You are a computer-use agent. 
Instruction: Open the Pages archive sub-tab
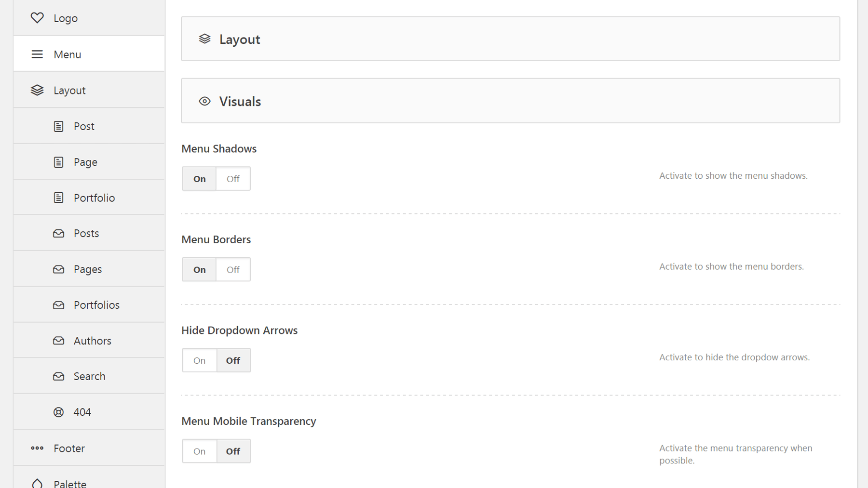[89, 269]
